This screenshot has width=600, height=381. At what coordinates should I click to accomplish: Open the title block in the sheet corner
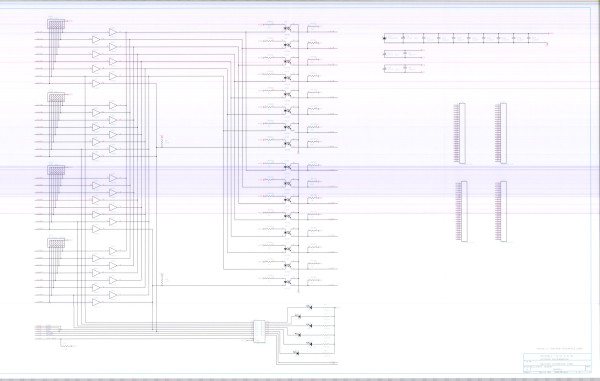[557, 363]
